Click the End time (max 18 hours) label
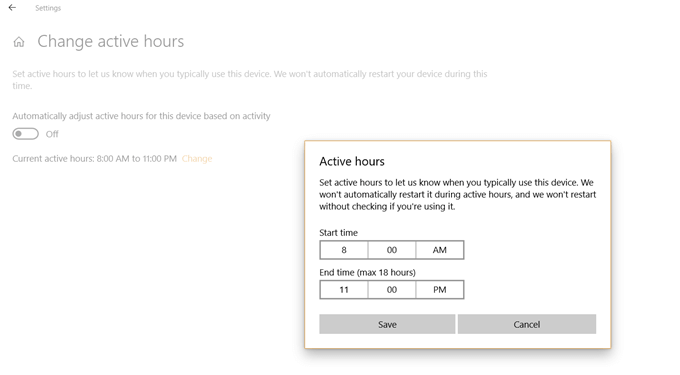 coord(367,273)
